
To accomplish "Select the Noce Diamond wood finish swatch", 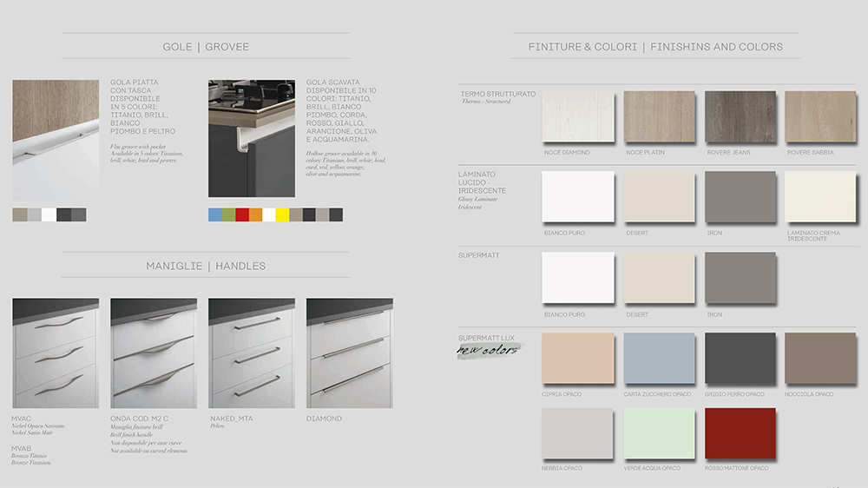I will [577, 117].
